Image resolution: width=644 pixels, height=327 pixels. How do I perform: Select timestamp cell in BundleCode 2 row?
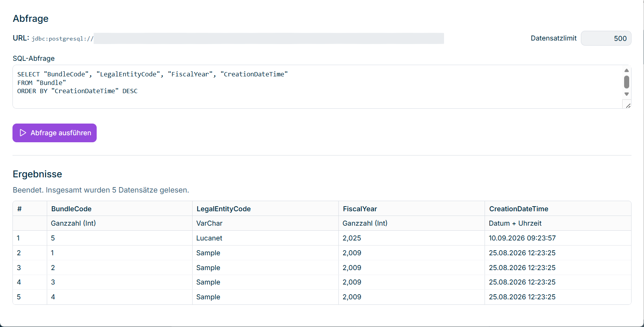pyautogui.click(x=558, y=268)
